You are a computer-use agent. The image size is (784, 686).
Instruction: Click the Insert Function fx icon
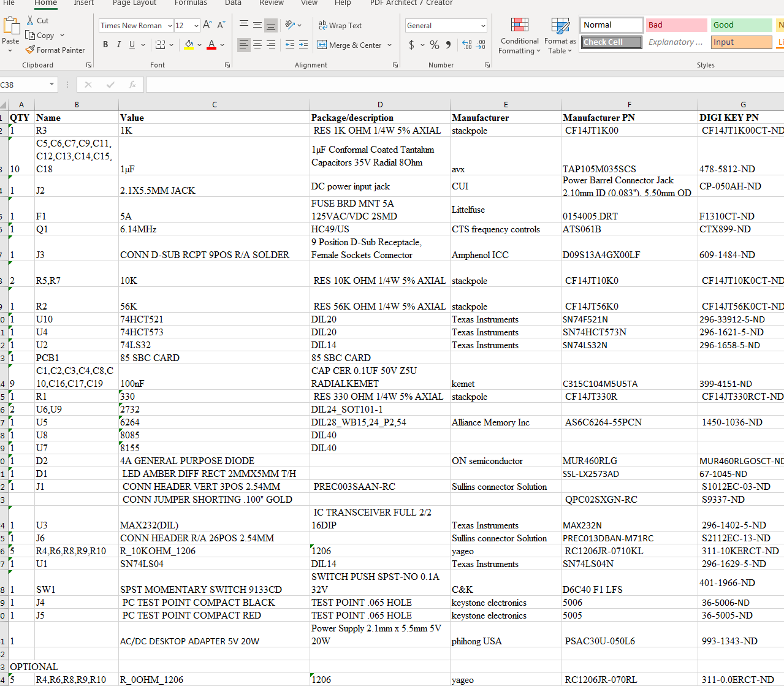(x=132, y=85)
